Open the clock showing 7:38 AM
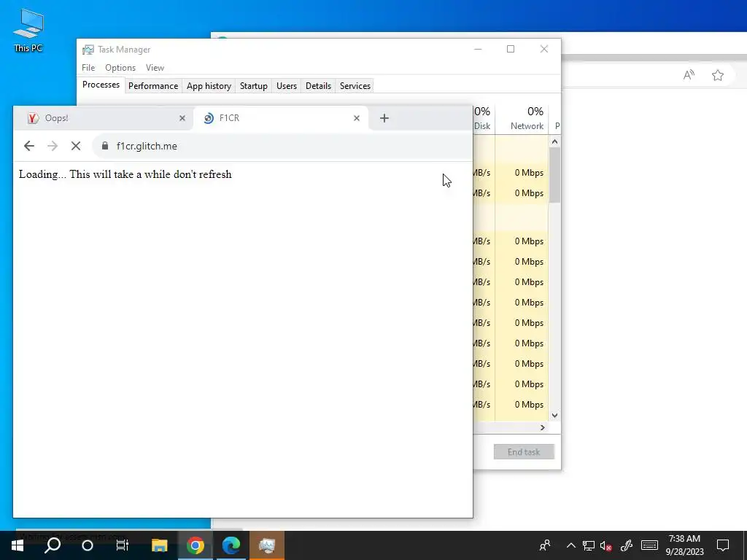Screen dimensions: 747x560 (x=684, y=545)
